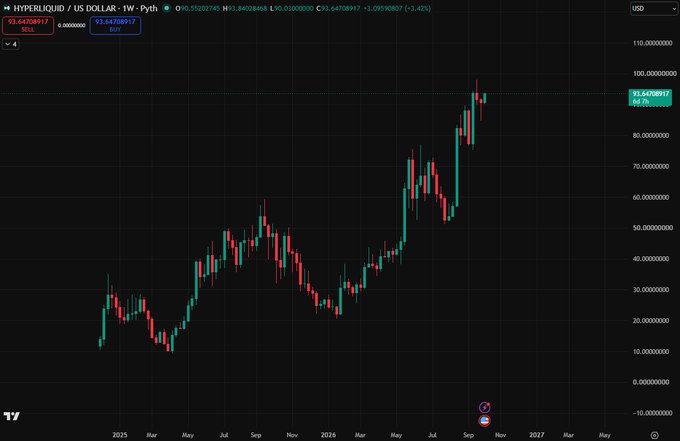Click the 2025 label on time axis

(120, 435)
